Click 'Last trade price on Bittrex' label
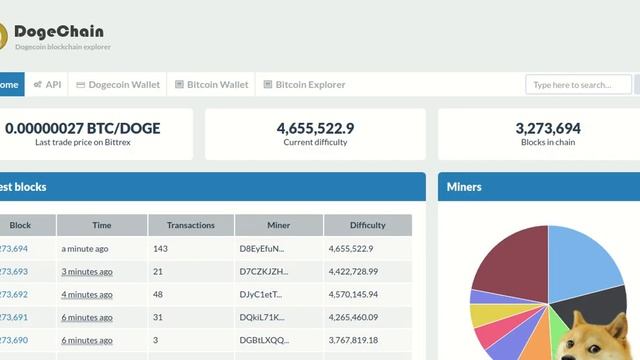This screenshot has height=360, width=640. click(83, 142)
